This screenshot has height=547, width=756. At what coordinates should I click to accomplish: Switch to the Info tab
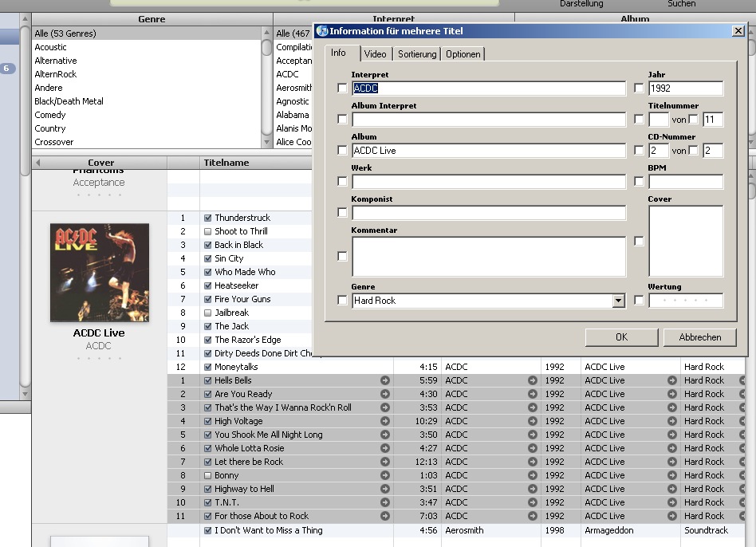[x=338, y=53]
